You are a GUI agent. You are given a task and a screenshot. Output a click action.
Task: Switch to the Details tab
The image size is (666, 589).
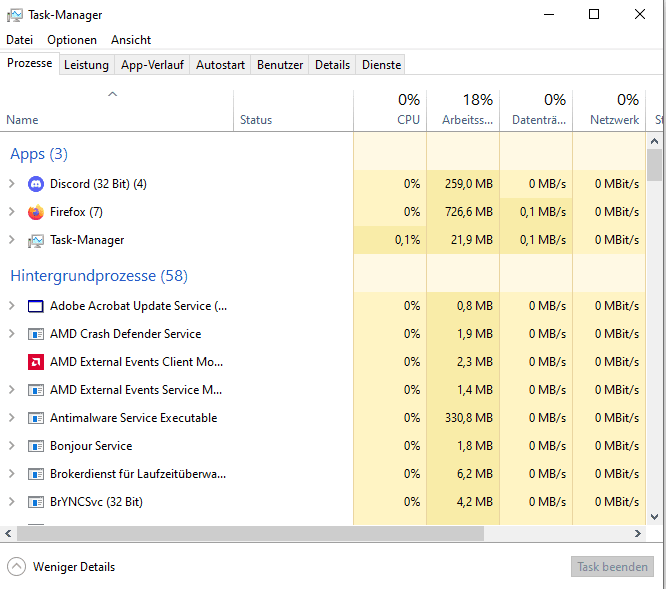coord(332,65)
